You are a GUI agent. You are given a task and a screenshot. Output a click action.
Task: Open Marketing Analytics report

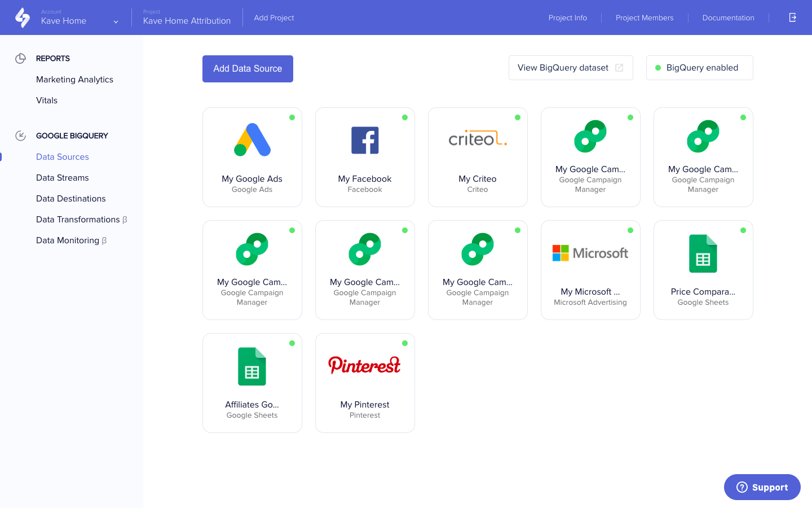point(74,80)
